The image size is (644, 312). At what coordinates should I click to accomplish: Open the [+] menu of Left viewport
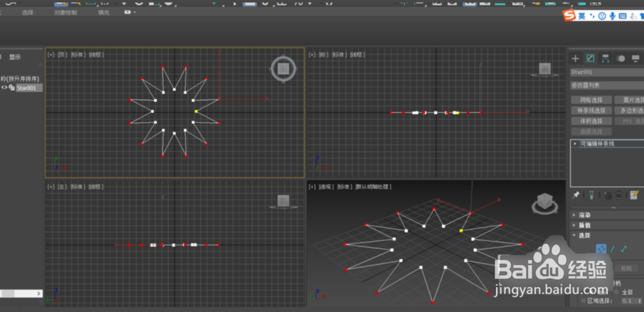(50, 187)
